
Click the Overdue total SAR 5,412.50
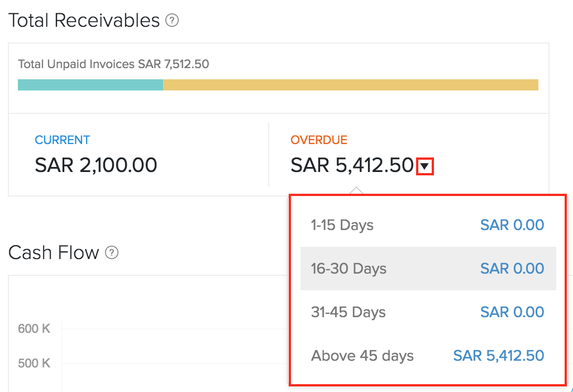[352, 165]
